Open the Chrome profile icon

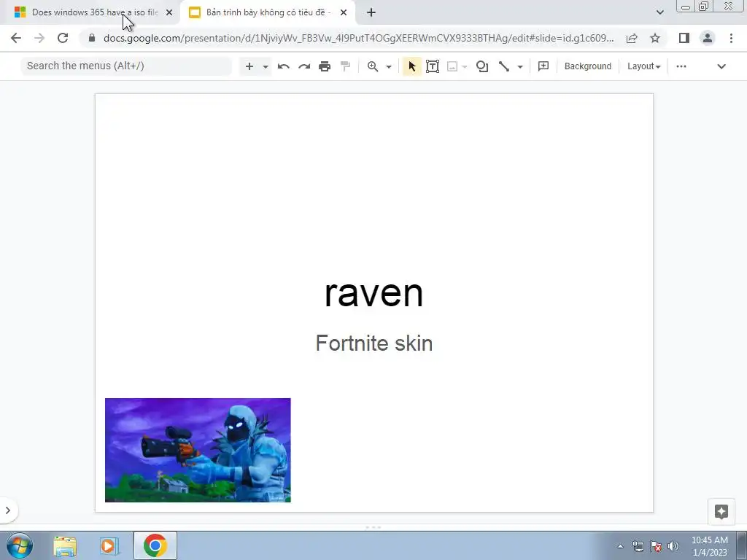[708, 38]
